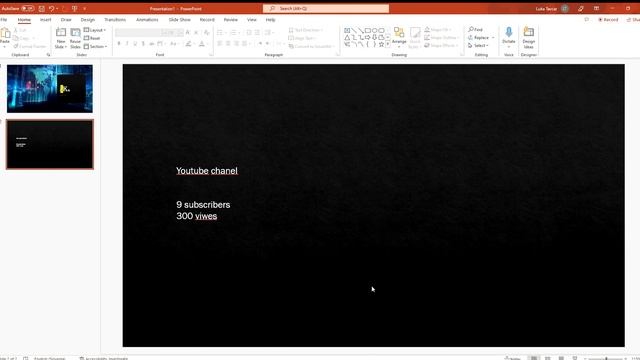The height and width of the screenshot is (360, 640).
Task: Toggle Strikethrough formatting
Action: pyautogui.click(x=151, y=44)
